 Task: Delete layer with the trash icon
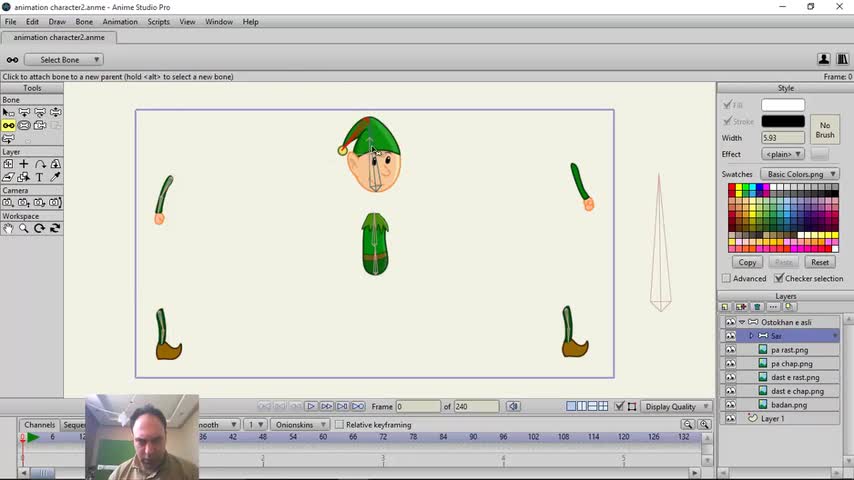(757, 307)
